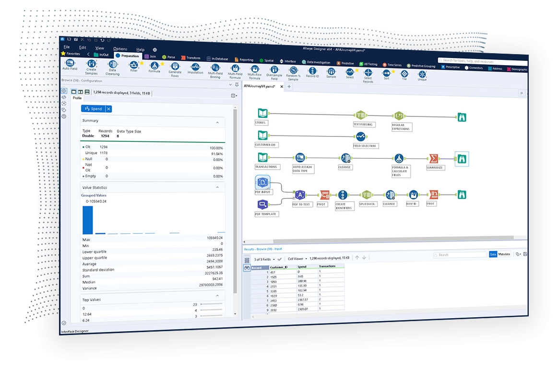
Task: Switch to the Join tool category
Action: coord(150,57)
